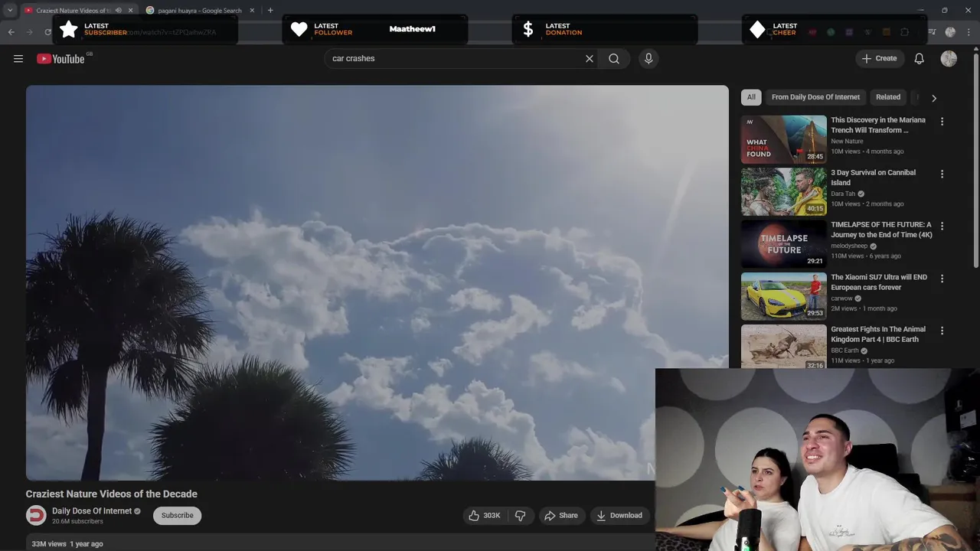Open title 3 Day Survival on Cannibal Island

(873, 178)
